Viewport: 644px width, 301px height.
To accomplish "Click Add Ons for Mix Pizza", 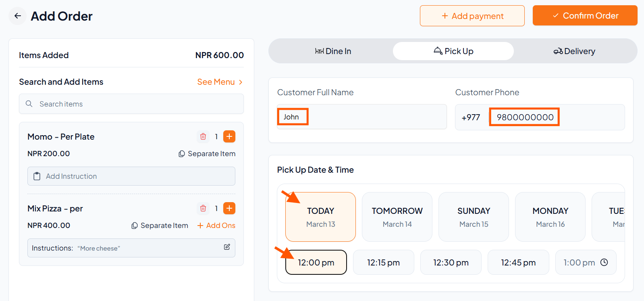I will (216, 226).
